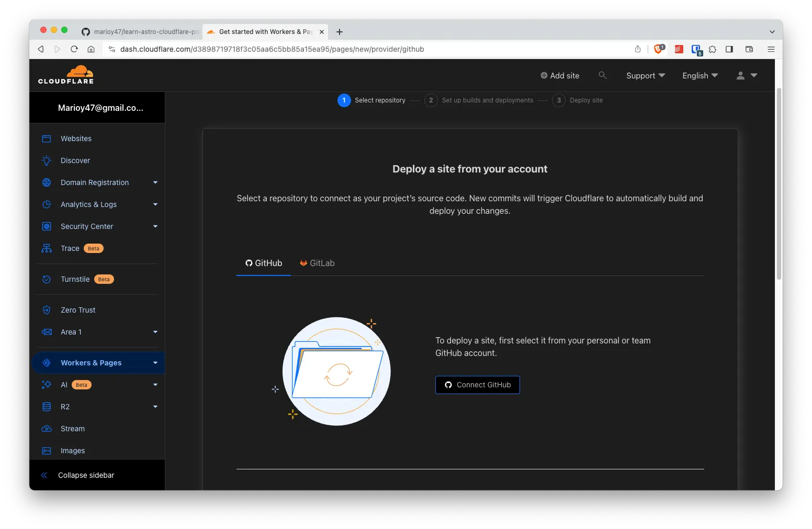
Task: Click Add site in the header
Action: [560, 76]
